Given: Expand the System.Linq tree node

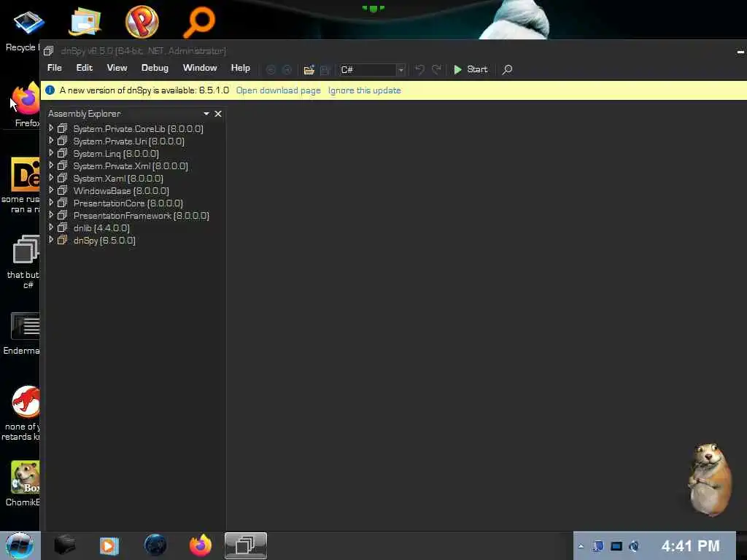Looking at the screenshot, I should coord(51,153).
